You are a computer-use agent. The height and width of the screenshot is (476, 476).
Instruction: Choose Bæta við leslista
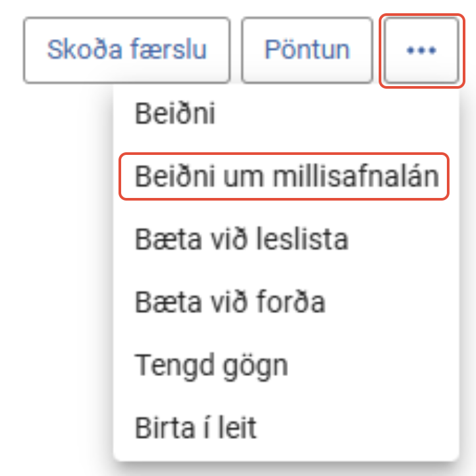[242, 238]
